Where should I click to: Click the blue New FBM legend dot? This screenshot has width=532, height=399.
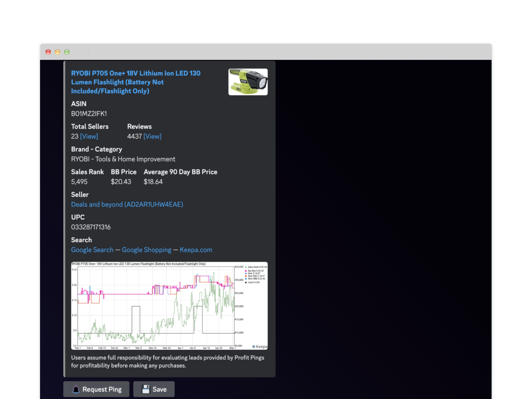point(246,279)
